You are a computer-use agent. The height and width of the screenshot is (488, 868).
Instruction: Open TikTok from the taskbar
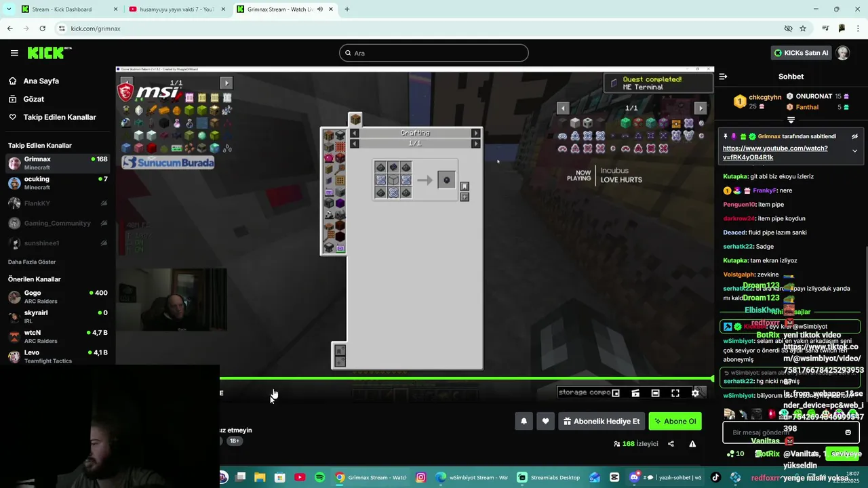(715, 477)
